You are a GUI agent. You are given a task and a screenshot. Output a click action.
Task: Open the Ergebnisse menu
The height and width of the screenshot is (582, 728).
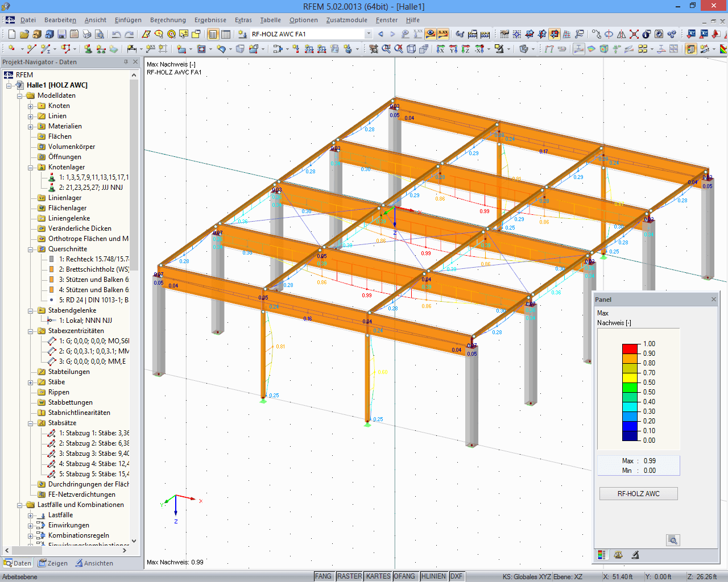[x=210, y=20]
